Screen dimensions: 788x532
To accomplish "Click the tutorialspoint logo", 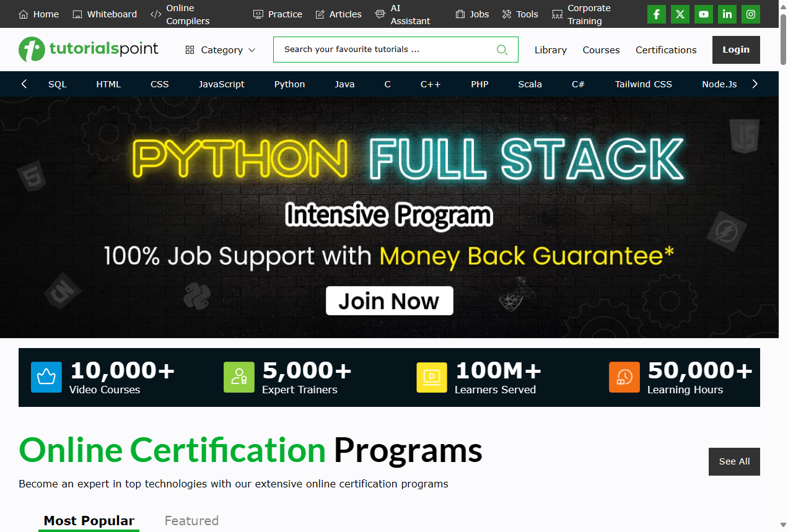I will 89,50.
